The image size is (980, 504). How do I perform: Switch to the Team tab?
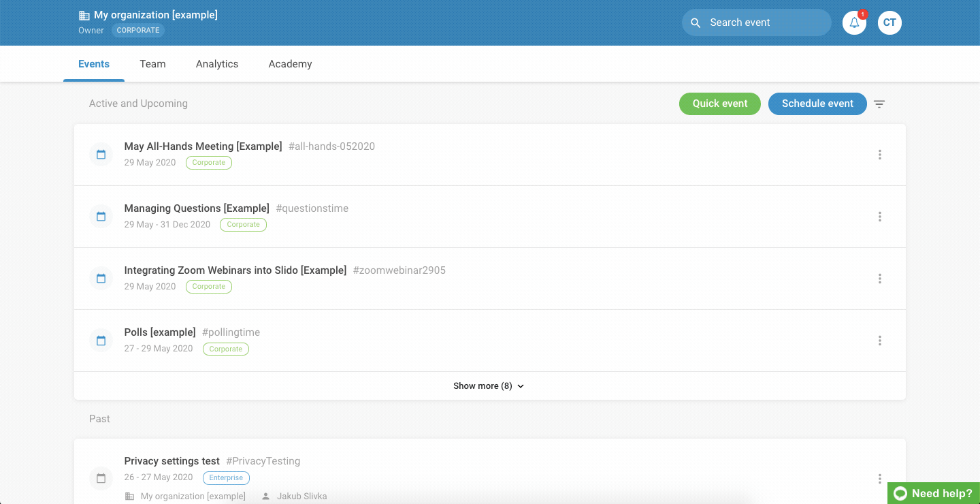tap(152, 64)
